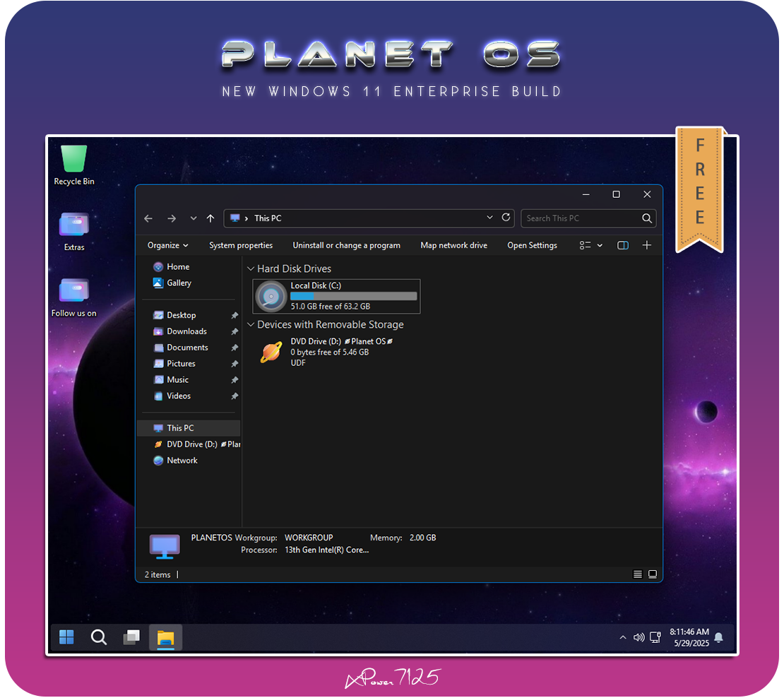Screen dimensions: 784x698
Task: Open recent locations dropdown arrow
Action: click(194, 218)
